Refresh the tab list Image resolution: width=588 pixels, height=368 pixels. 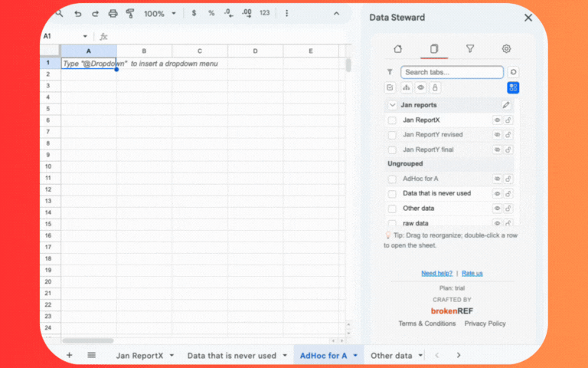pyautogui.click(x=513, y=72)
